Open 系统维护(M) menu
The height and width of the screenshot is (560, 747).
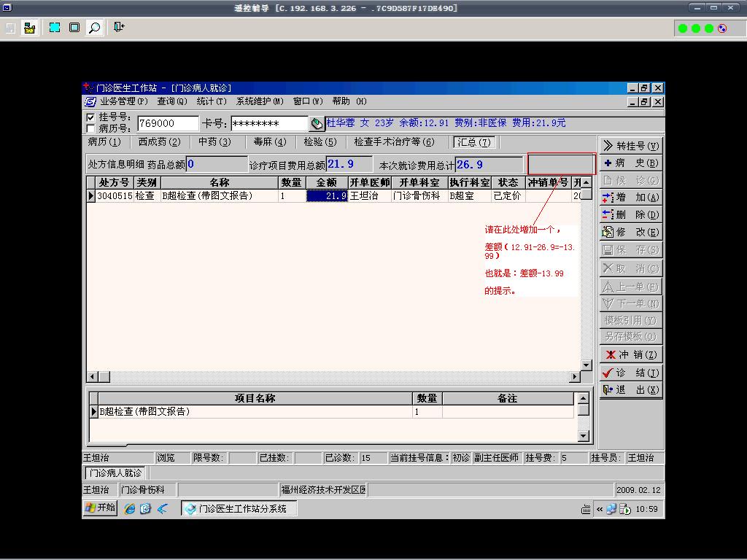260,101
